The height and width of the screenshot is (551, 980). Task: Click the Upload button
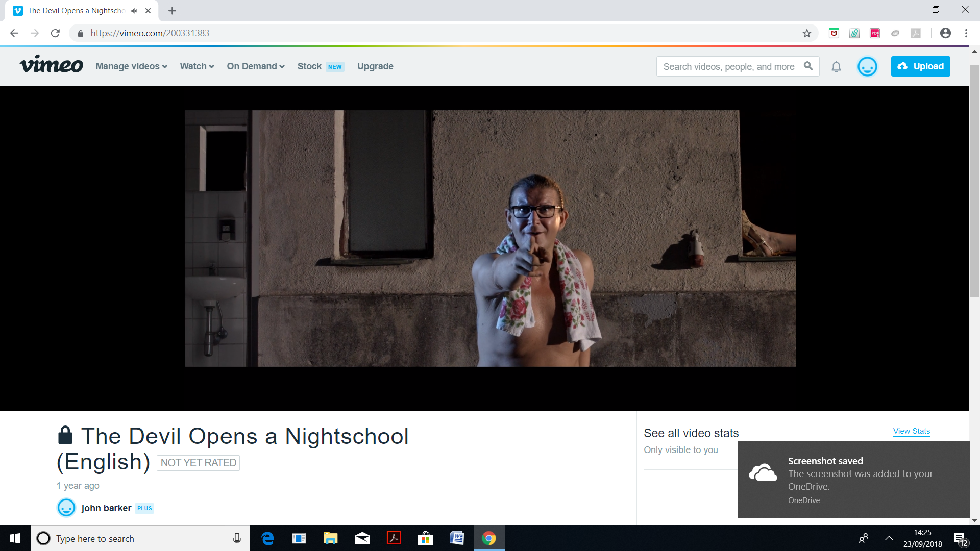[x=920, y=66]
